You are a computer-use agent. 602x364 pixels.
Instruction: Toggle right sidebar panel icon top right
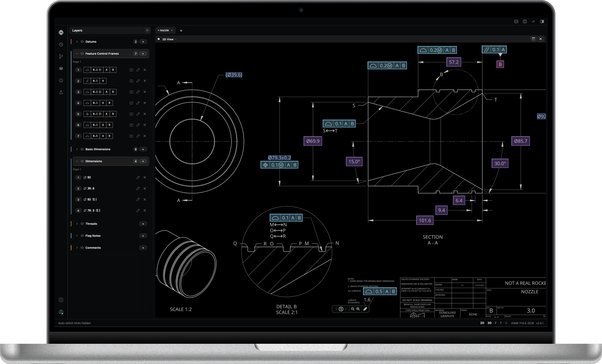[x=542, y=21]
